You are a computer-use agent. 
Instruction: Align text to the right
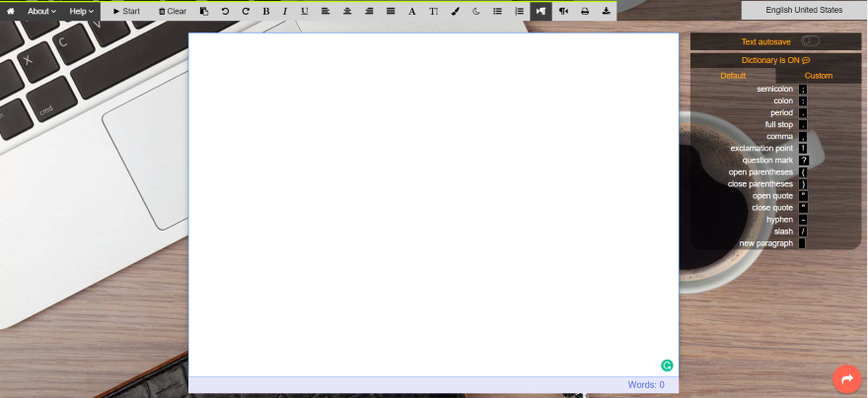coord(369,11)
